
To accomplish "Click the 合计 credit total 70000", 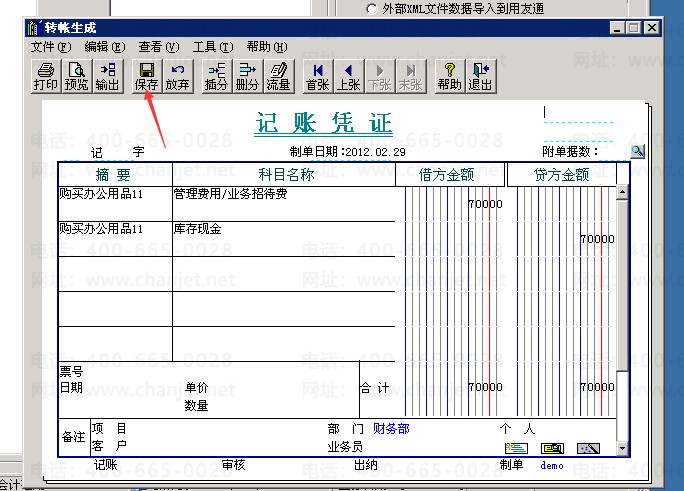I will [x=597, y=387].
